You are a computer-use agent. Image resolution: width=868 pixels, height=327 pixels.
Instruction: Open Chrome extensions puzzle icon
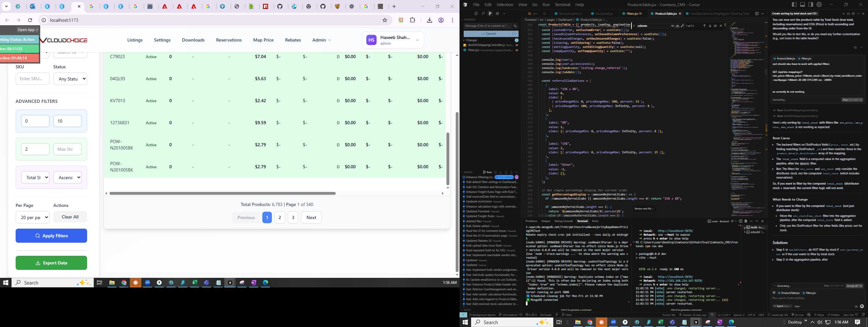click(x=412, y=20)
